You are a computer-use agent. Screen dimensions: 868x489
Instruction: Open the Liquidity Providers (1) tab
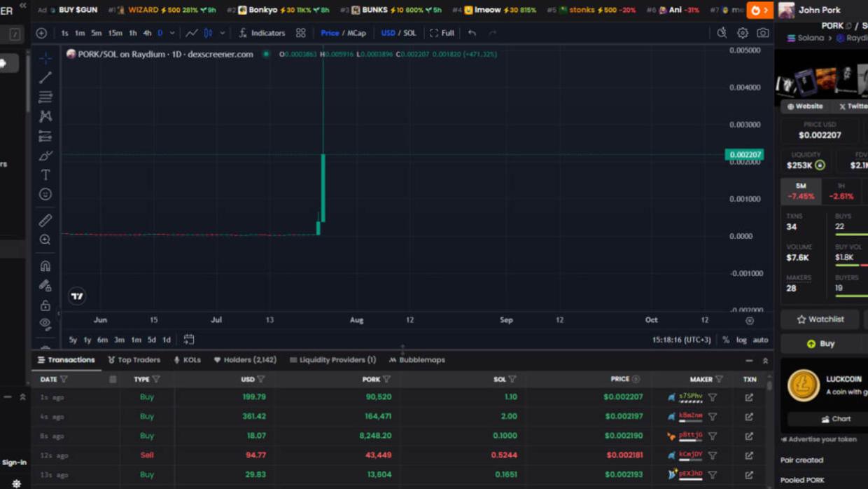[332, 360]
